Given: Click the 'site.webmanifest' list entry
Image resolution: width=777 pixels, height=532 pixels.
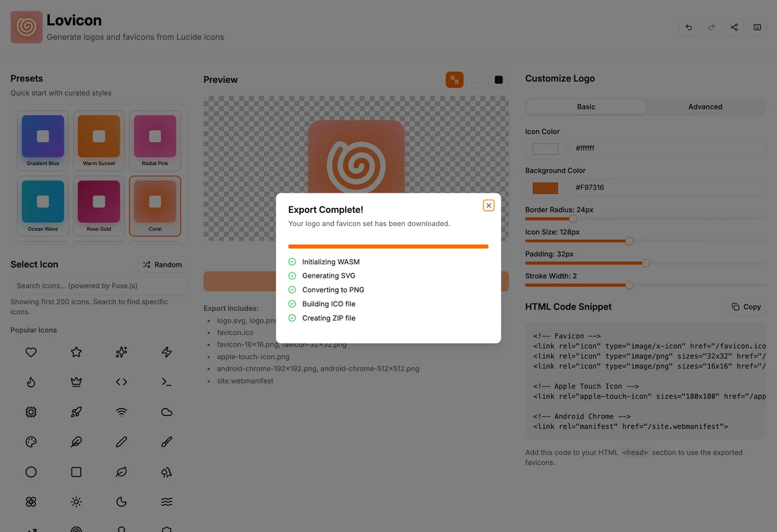Looking at the screenshot, I should (x=245, y=381).
